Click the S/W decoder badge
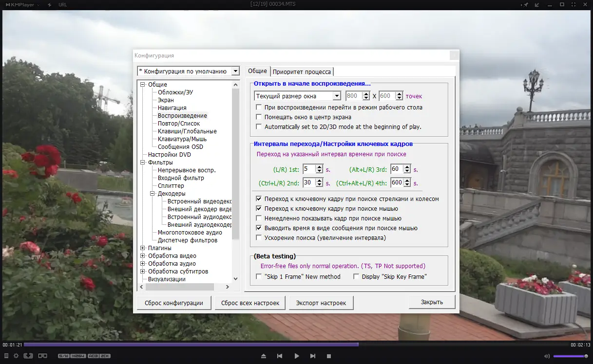This screenshot has width=593, height=364. [x=63, y=356]
